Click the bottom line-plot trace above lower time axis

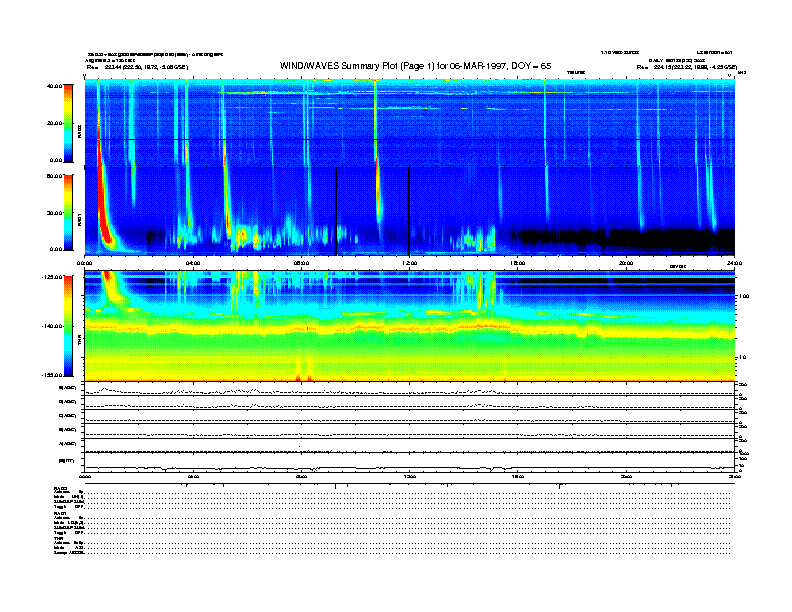409,468
